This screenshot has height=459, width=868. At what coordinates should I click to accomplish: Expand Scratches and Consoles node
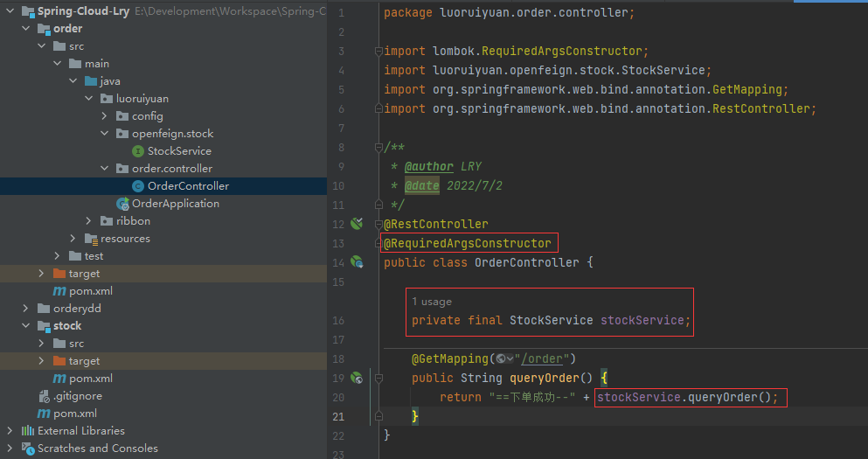pos(10,448)
